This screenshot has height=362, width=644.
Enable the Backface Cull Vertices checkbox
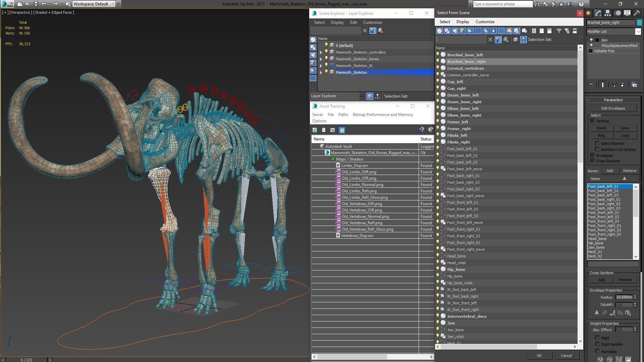[x=597, y=149]
